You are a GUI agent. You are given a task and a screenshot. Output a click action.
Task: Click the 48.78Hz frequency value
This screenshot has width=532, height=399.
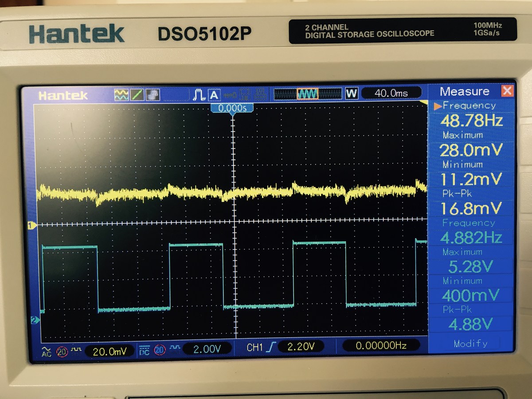[471, 121]
